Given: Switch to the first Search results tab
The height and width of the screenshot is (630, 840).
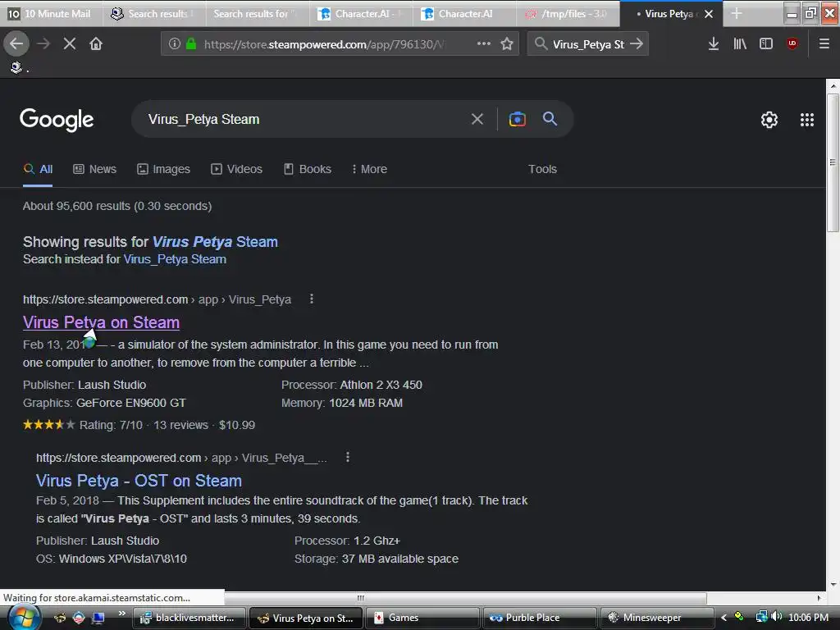Looking at the screenshot, I should 154,13.
